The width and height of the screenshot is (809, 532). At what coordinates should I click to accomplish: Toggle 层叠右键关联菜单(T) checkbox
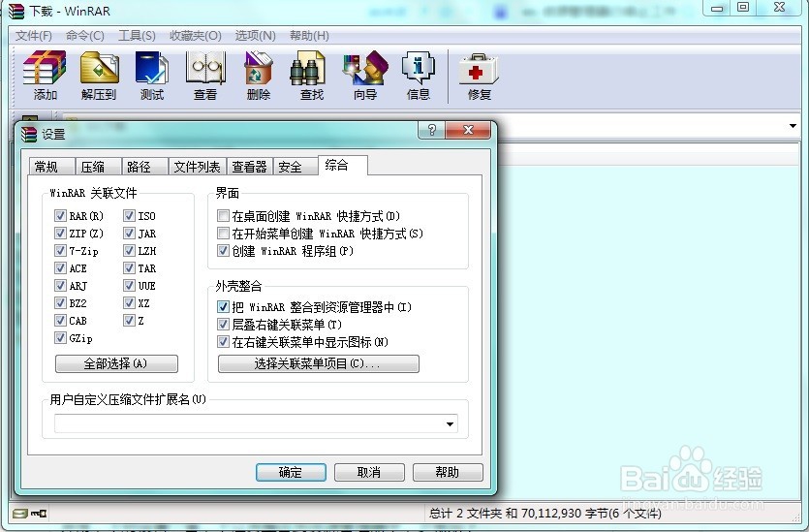click(223, 325)
